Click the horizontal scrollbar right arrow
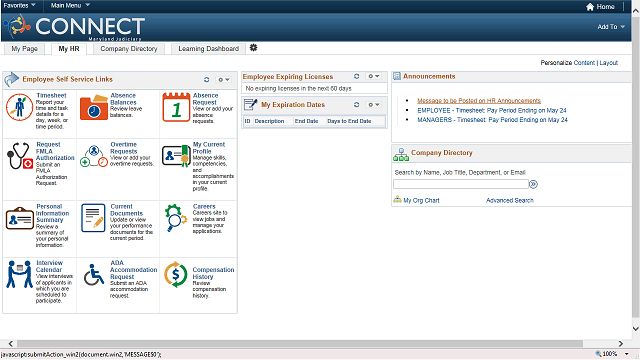 tap(620, 344)
